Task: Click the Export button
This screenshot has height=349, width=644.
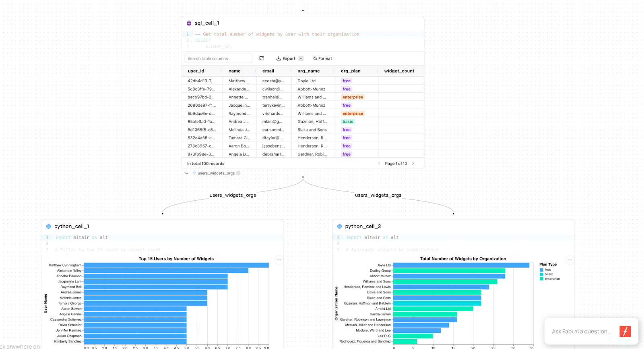Action: point(286,58)
